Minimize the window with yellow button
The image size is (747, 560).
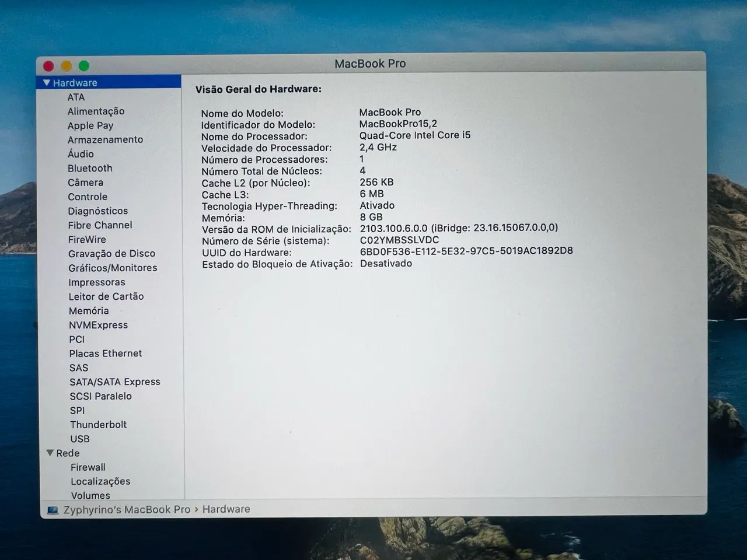[x=66, y=66]
